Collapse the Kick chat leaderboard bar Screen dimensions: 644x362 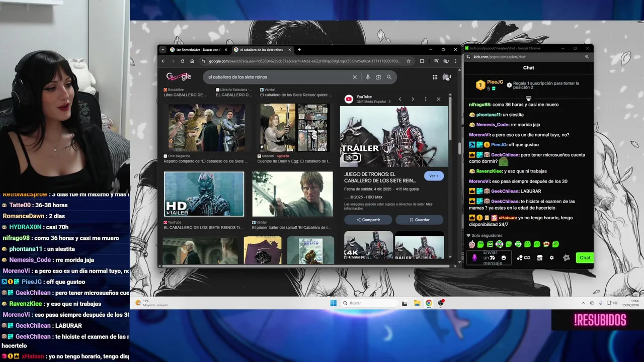(x=528, y=99)
